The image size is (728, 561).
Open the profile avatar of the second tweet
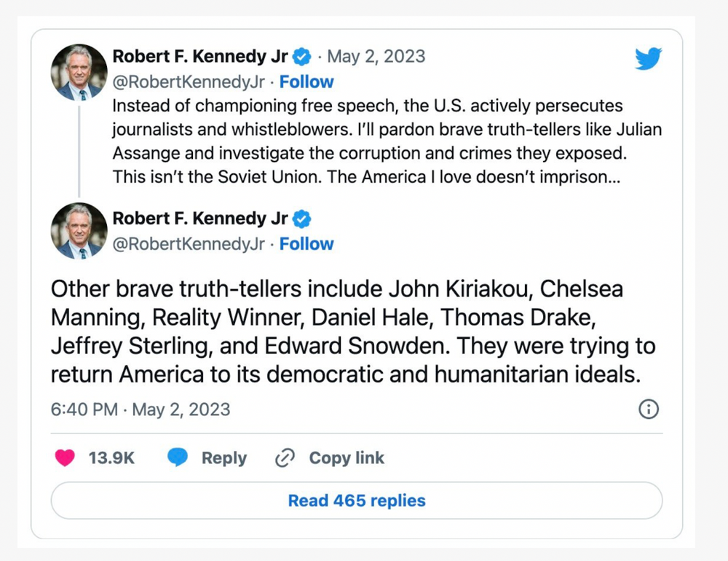pyautogui.click(x=79, y=231)
